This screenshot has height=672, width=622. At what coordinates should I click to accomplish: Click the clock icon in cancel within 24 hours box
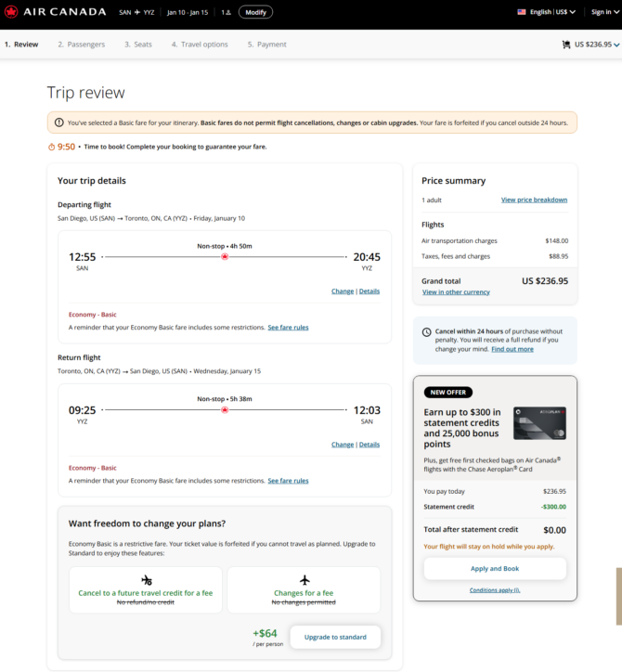pyautogui.click(x=426, y=332)
